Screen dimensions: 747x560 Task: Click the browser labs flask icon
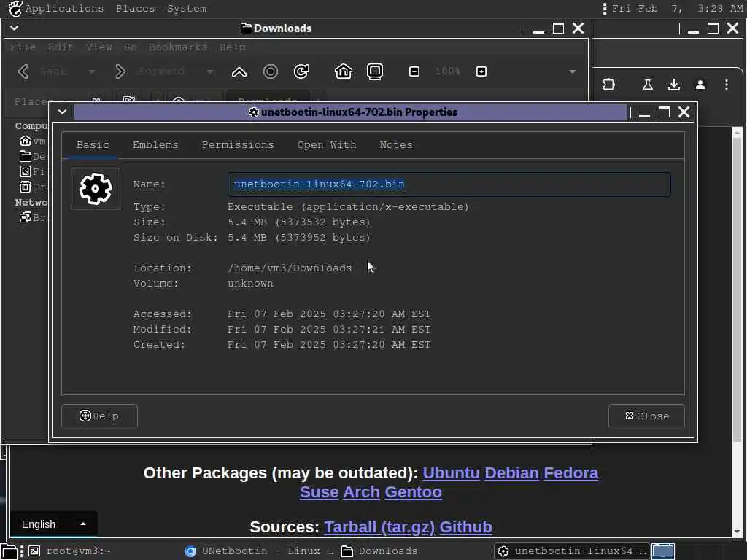coord(648,85)
